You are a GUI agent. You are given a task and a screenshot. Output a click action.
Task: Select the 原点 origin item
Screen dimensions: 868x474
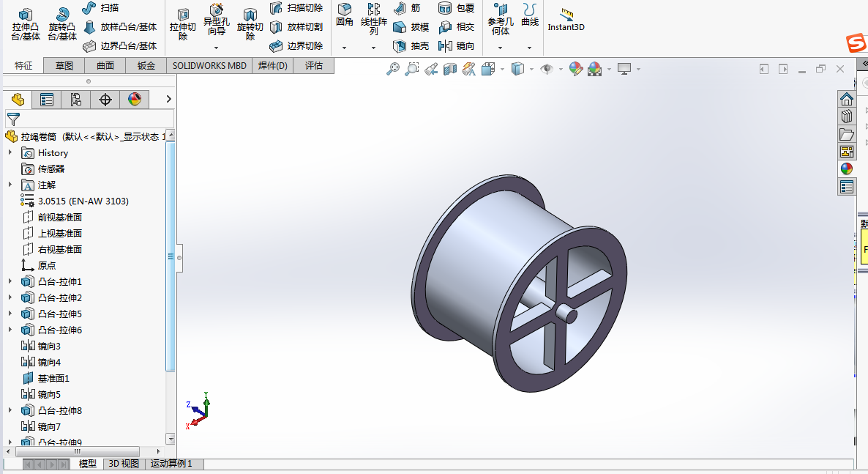pos(39,265)
